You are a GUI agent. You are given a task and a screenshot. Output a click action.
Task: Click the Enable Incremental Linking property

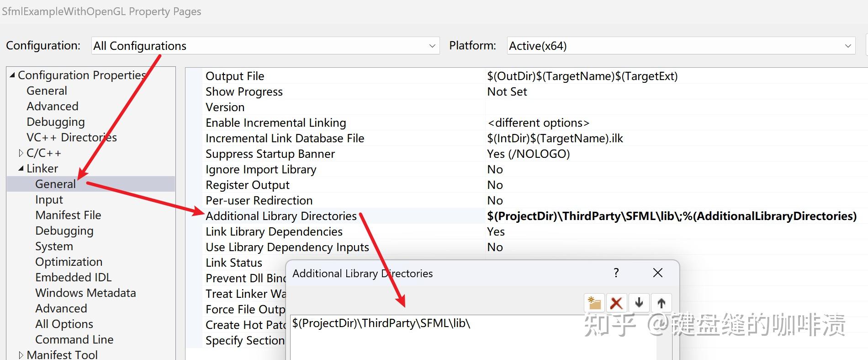(275, 123)
